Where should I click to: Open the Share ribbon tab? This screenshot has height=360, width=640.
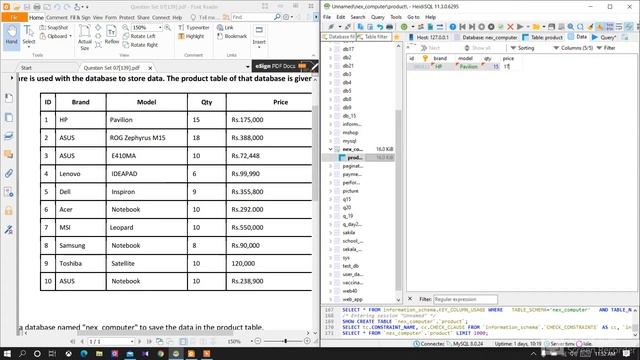point(143,18)
